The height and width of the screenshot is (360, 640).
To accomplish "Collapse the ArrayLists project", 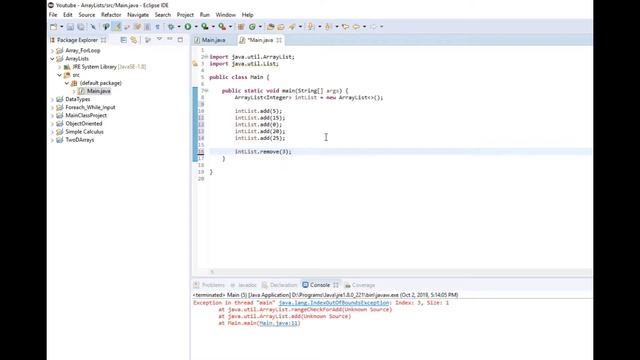I will pyautogui.click(x=52, y=59).
